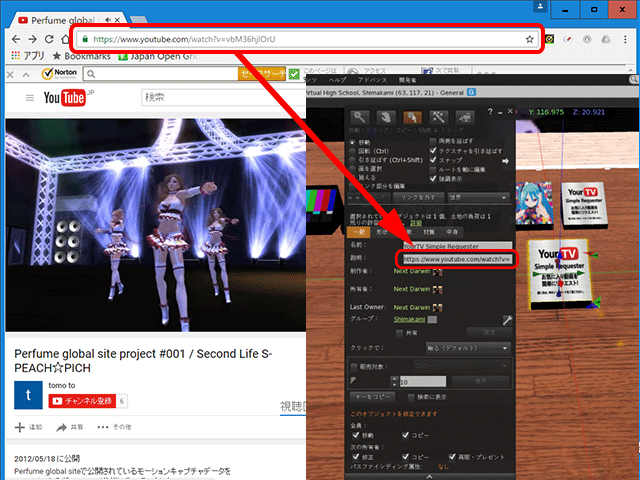Toggle the 販売対象 for sale checkbox
Screen dimensions: 640x480
click(354, 367)
